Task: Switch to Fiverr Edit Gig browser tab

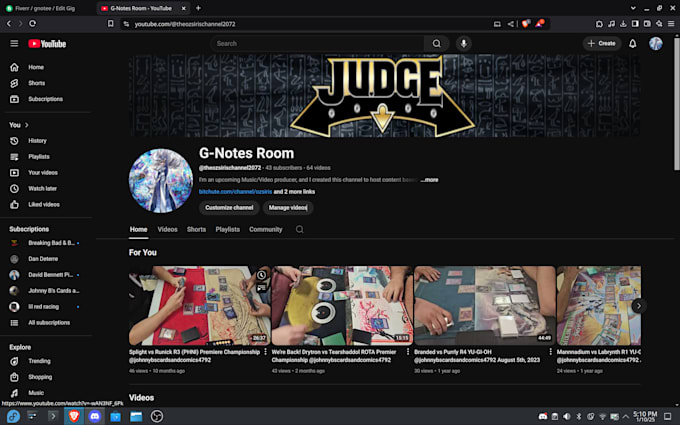Action: 47,8
